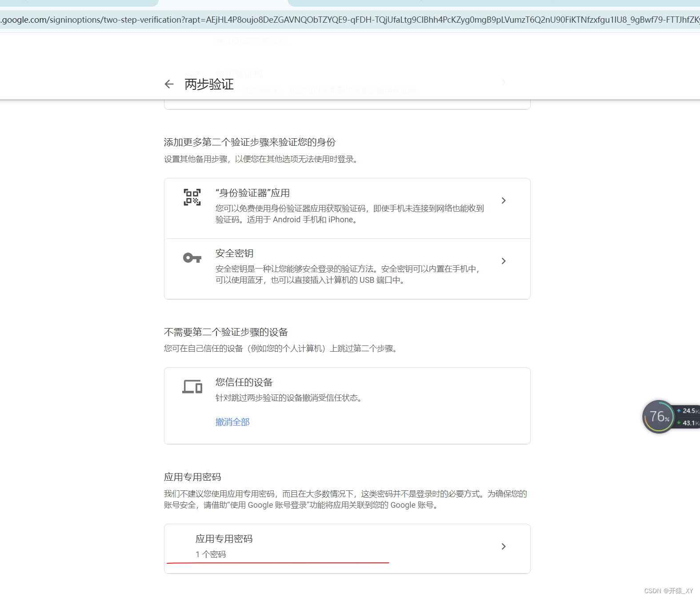Click the browser address bar URL

point(350,20)
